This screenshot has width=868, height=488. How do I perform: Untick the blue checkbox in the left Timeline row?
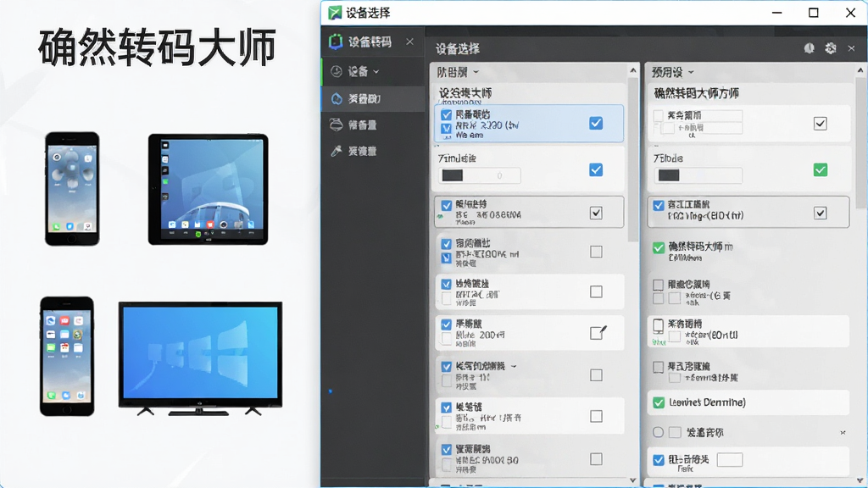coord(596,169)
